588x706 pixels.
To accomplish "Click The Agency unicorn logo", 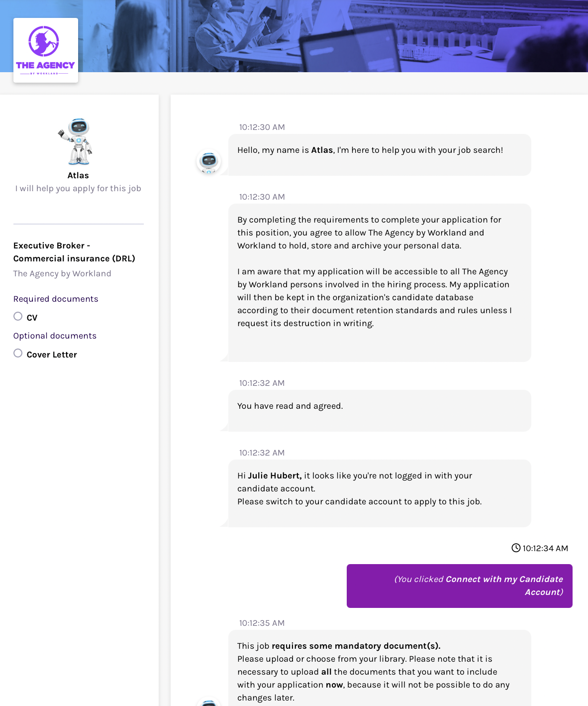I will click(45, 50).
